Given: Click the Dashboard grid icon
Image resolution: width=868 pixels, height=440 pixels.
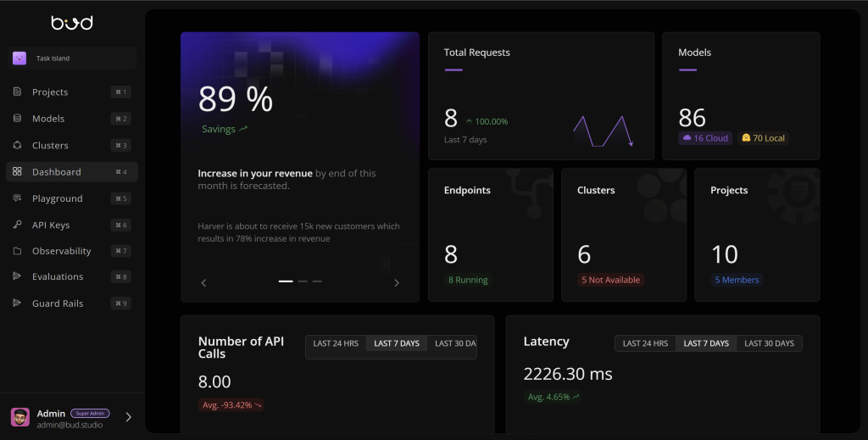Looking at the screenshot, I should [17, 172].
